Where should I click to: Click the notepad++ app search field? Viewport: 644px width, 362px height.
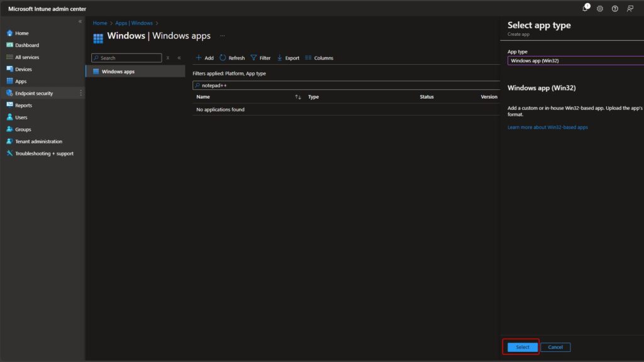[x=347, y=85]
